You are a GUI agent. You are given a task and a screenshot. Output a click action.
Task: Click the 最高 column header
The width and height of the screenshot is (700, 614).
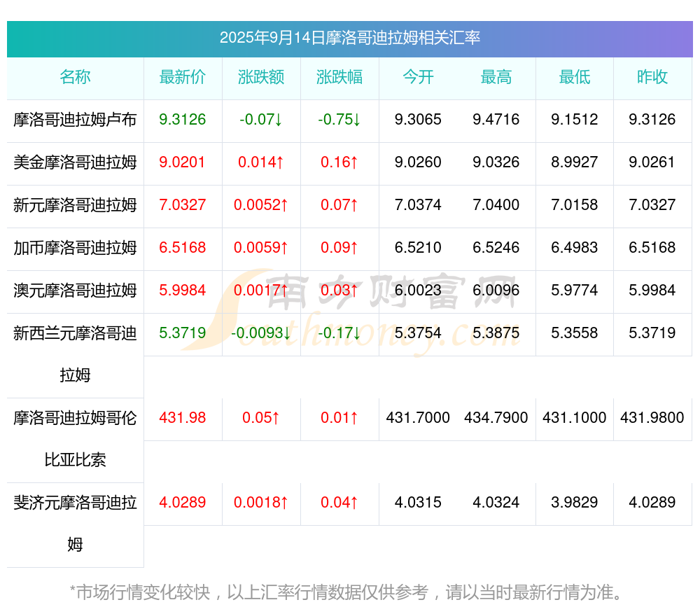pyautogui.click(x=496, y=77)
